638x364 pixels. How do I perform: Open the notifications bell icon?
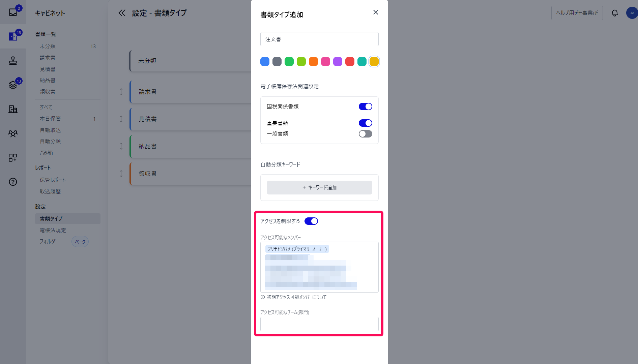point(615,13)
